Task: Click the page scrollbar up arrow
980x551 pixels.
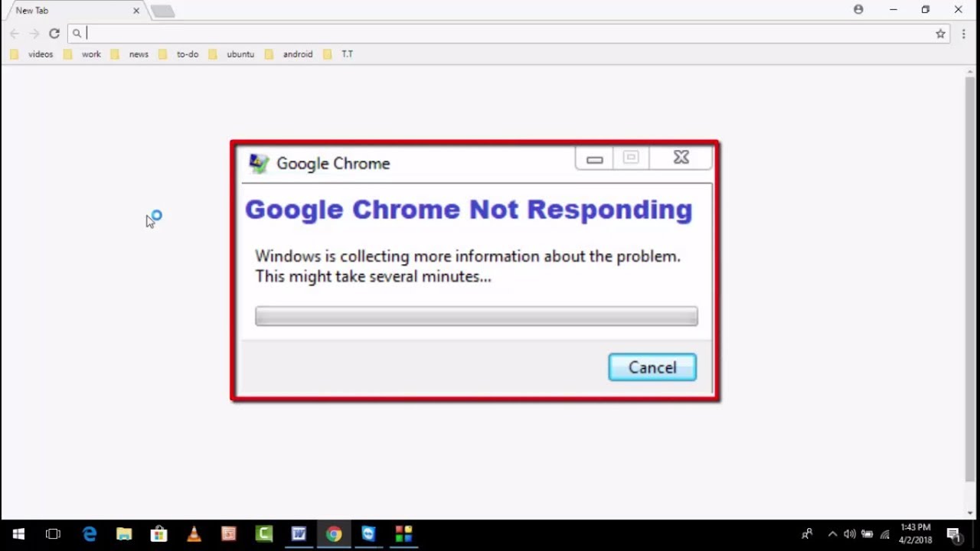Action: tap(971, 72)
